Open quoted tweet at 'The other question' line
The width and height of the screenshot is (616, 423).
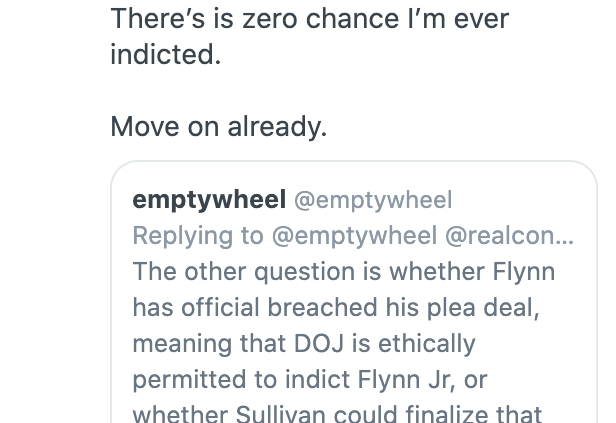(344, 271)
